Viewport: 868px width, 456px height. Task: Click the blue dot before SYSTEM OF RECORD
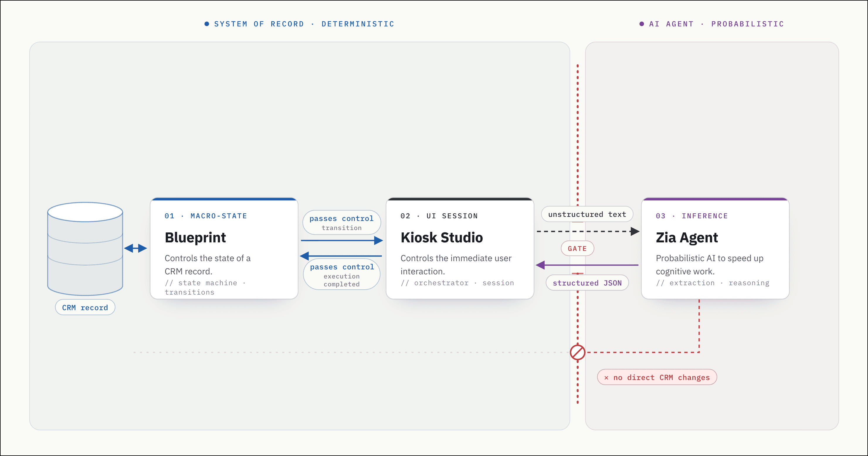click(207, 24)
